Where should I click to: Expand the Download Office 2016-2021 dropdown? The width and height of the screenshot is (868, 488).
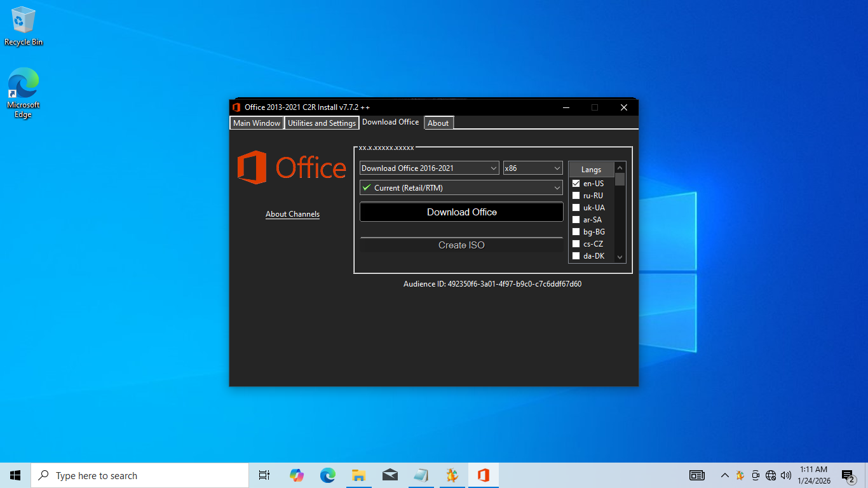(430, 168)
